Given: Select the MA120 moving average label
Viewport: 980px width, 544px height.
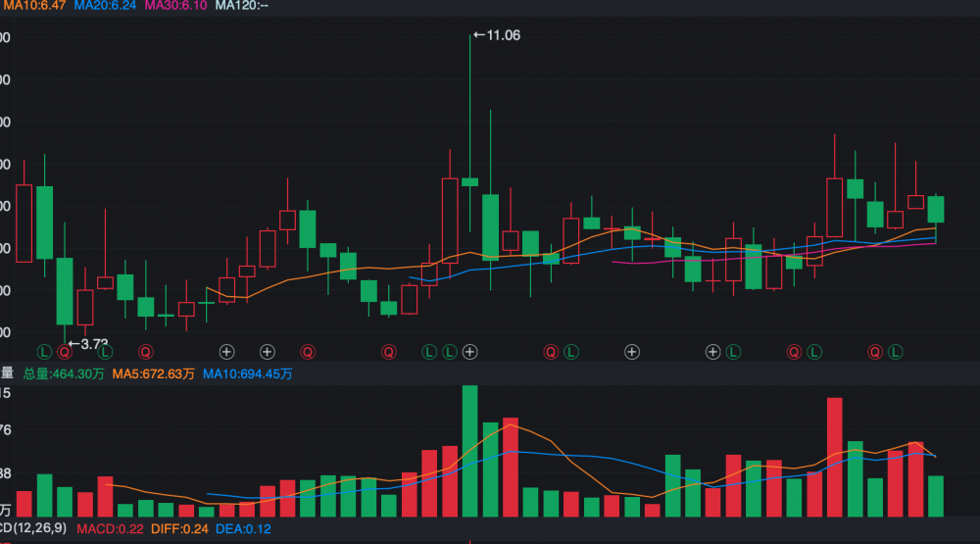Looking at the screenshot, I should [241, 6].
